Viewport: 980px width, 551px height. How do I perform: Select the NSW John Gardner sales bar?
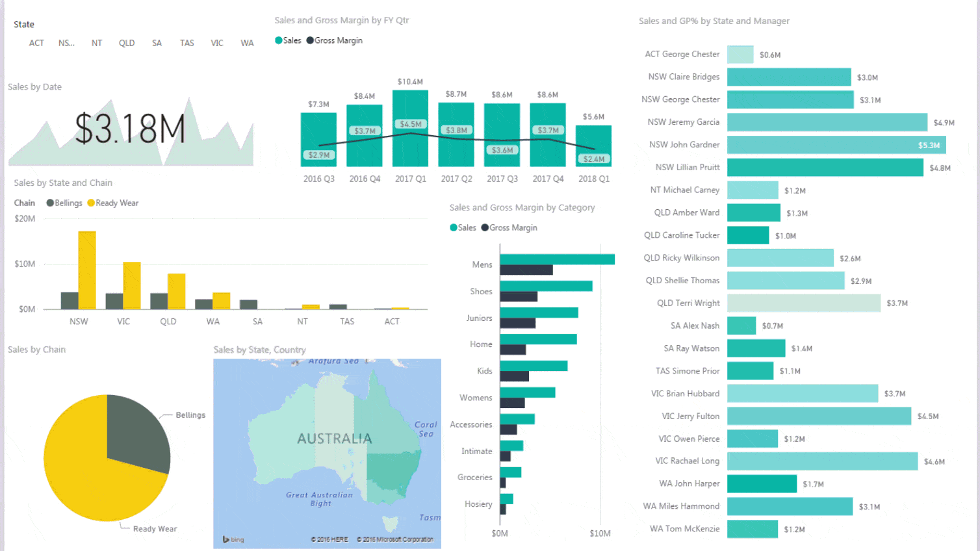coord(832,144)
